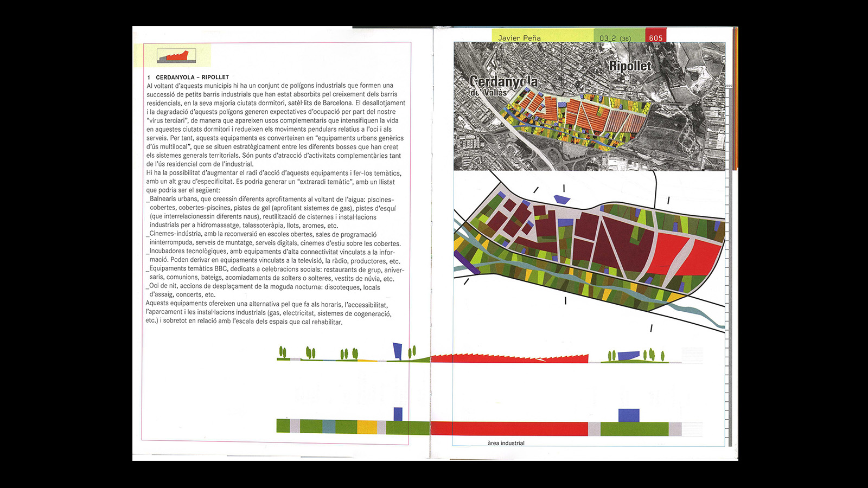Select the paragraph line starting "Aquests equipaments ofereixen"
The width and height of the screenshot is (868, 488).
[267, 304]
